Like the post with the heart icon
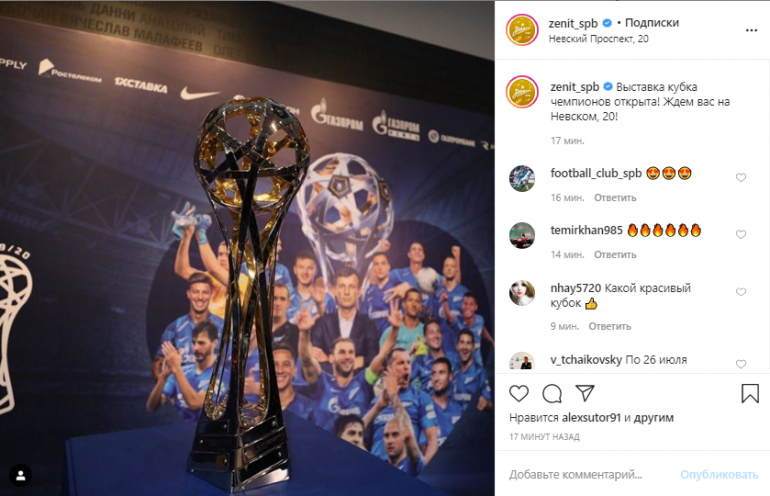This screenshot has height=496, width=770. point(519,393)
